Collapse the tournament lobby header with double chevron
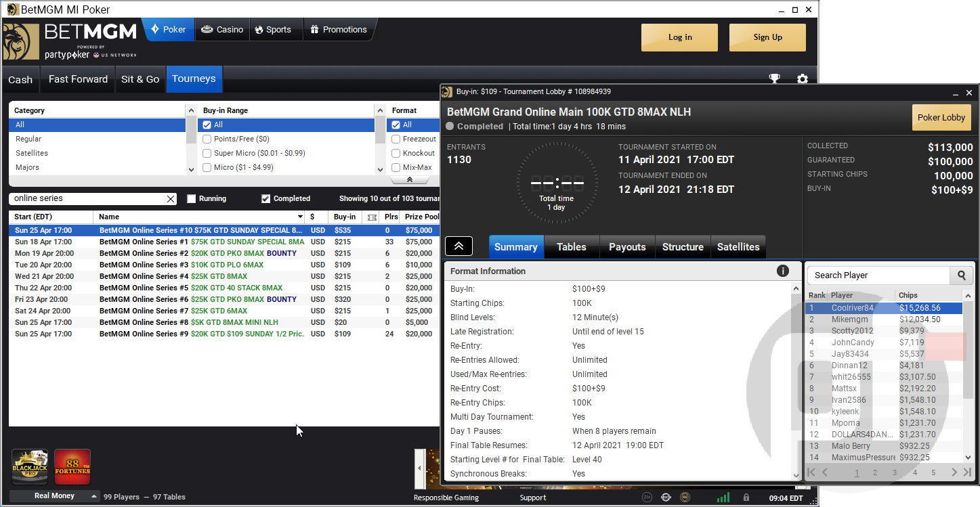Image resolution: width=980 pixels, height=507 pixels. [459, 246]
